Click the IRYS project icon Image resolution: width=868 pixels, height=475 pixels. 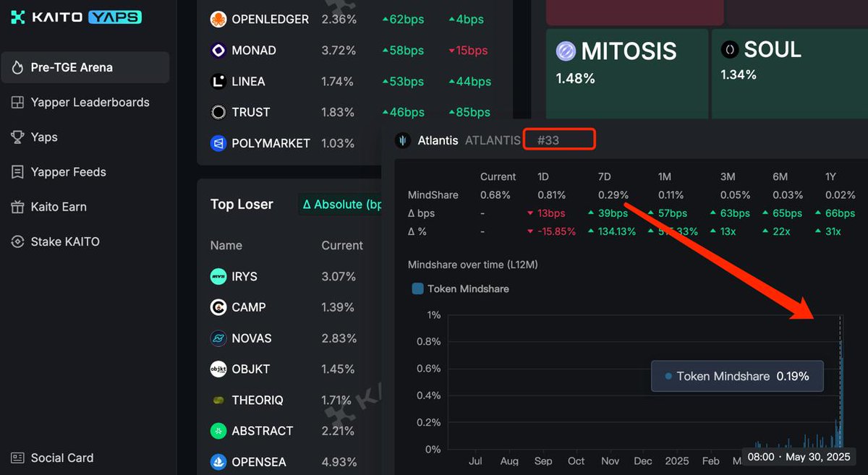click(x=218, y=276)
